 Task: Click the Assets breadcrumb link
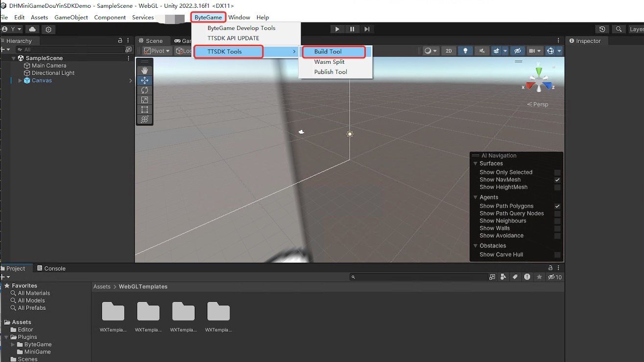tap(102, 287)
